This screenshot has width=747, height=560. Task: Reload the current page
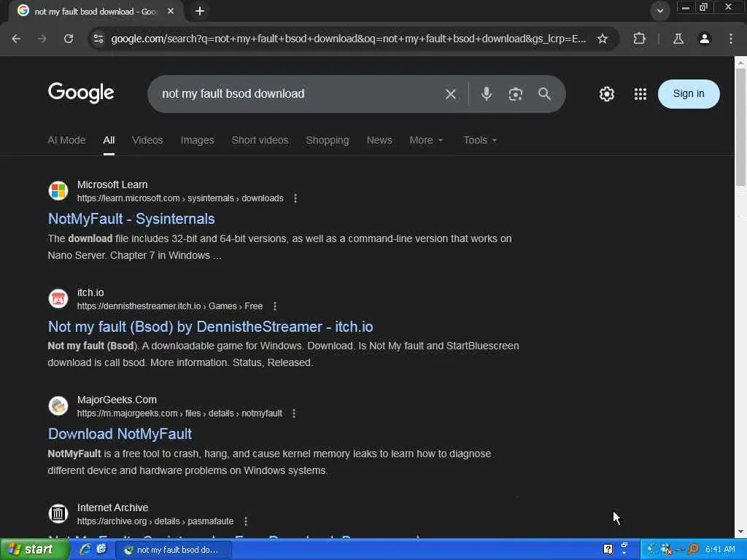(69, 39)
